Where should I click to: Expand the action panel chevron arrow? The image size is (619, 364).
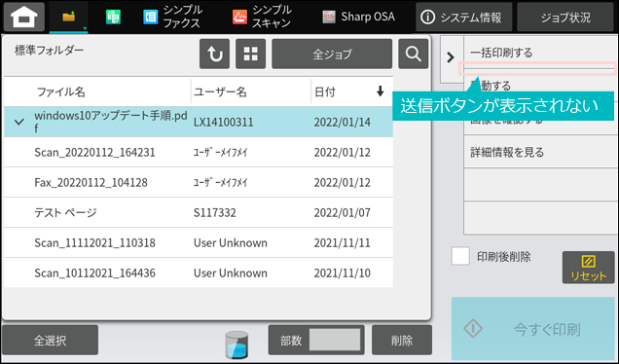[451, 57]
